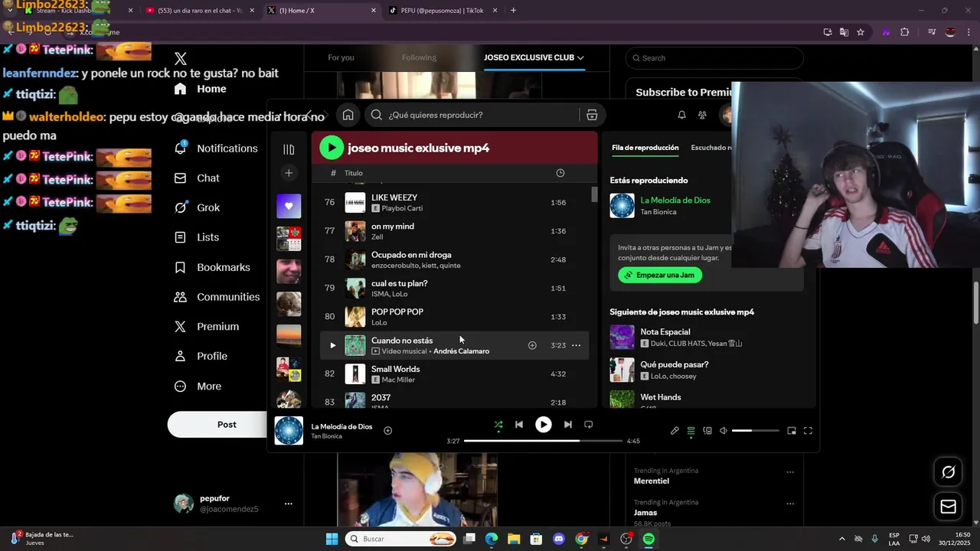Viewport: 980px width, 551px height.
Task: Select track Ocupado en mi droga
Action: pos(454,259)
